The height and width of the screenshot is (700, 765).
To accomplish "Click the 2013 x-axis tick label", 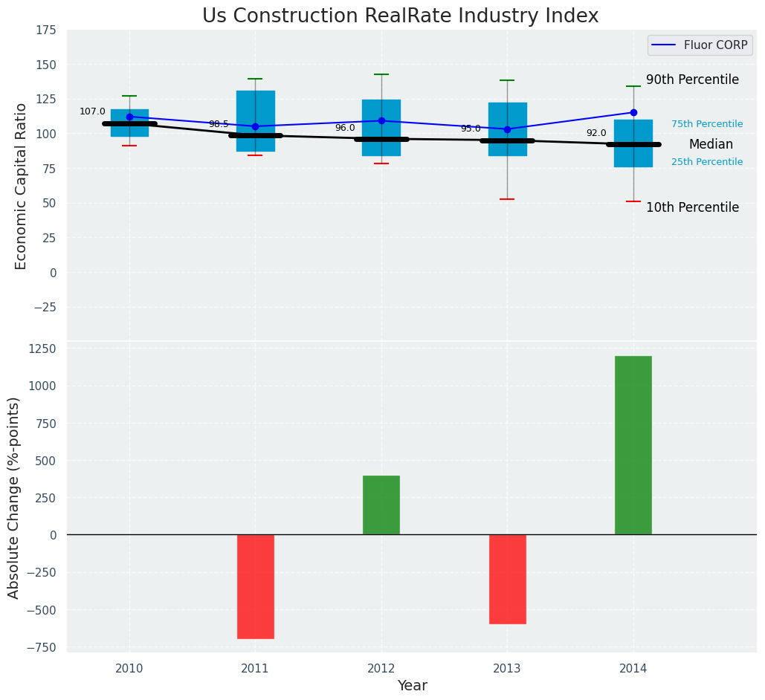I will (x=507, y=669).
